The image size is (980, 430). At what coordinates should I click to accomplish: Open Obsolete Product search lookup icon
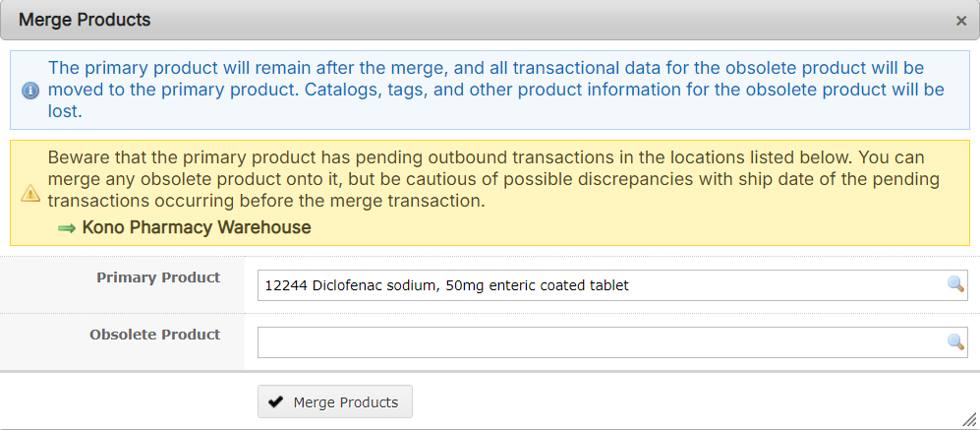point(954,341)
